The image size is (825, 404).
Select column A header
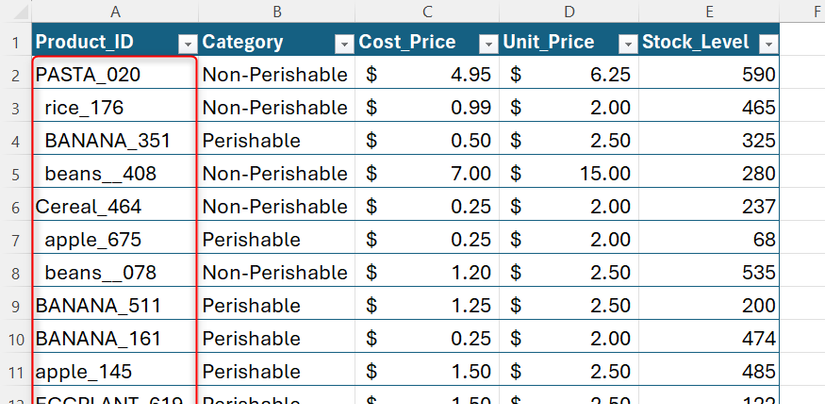point(115,11)
